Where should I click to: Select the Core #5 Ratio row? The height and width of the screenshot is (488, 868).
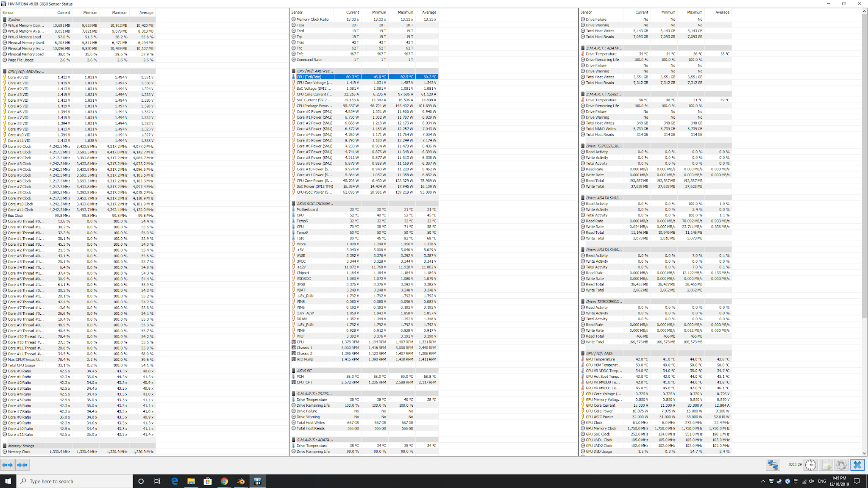(78, 400)
